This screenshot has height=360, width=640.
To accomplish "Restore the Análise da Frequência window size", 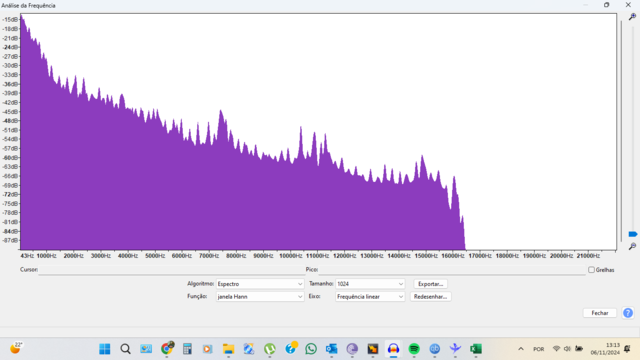I will 607,5.
